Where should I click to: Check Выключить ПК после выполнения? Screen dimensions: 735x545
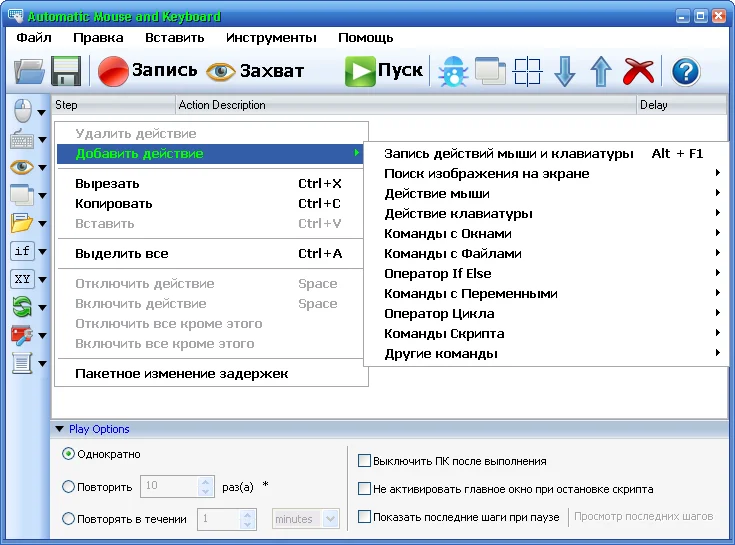point(364,461)
